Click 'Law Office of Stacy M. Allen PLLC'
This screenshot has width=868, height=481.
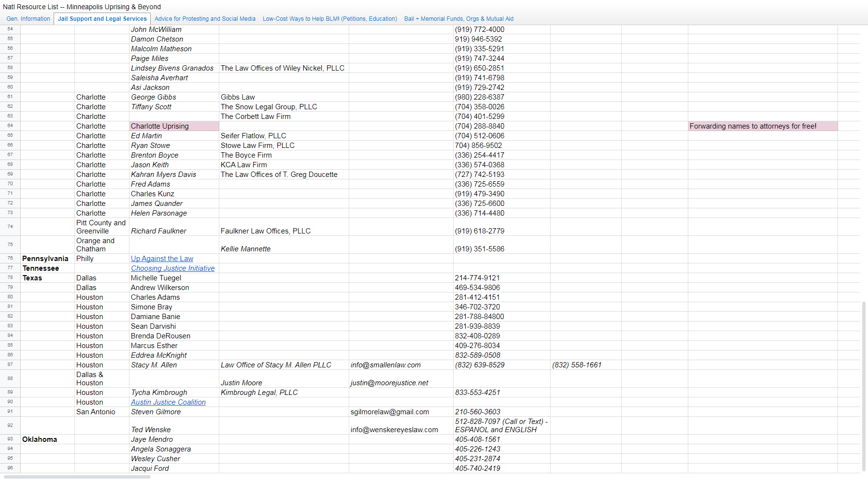coord(284,365)
